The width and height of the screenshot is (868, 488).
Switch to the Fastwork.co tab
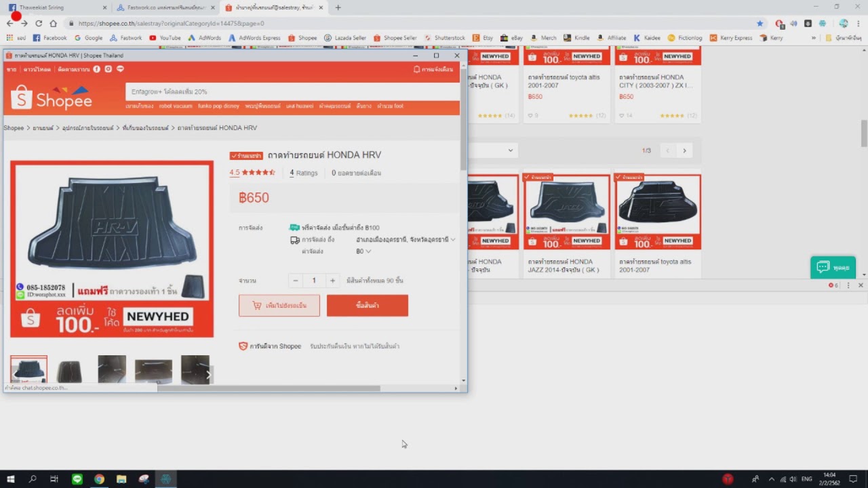click(x=166, y=7)
